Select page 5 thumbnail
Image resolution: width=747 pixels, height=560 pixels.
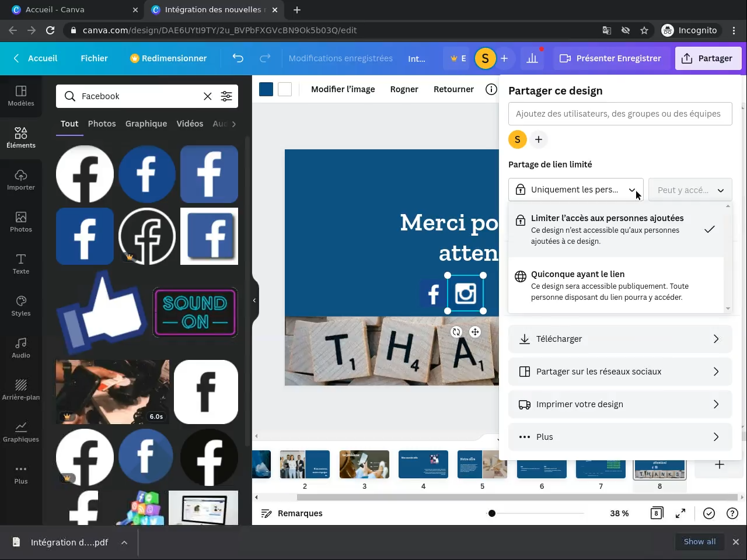tap(482, 464)
